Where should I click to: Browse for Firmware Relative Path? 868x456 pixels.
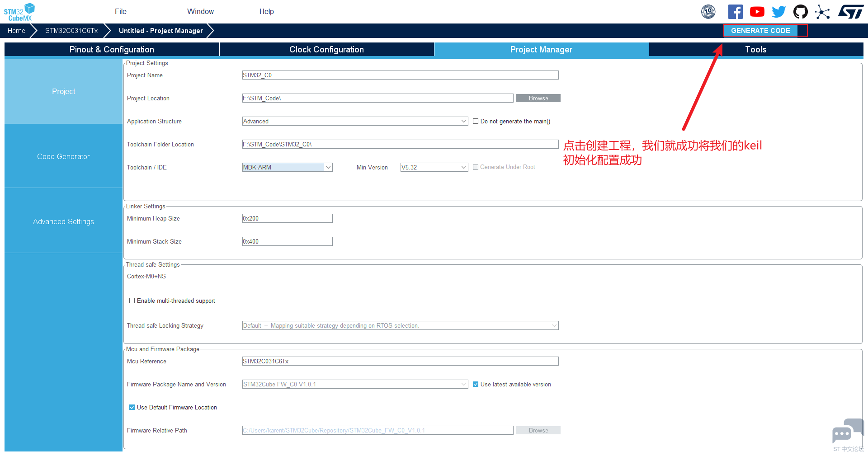pyautogui.click(x=538, y=430)
